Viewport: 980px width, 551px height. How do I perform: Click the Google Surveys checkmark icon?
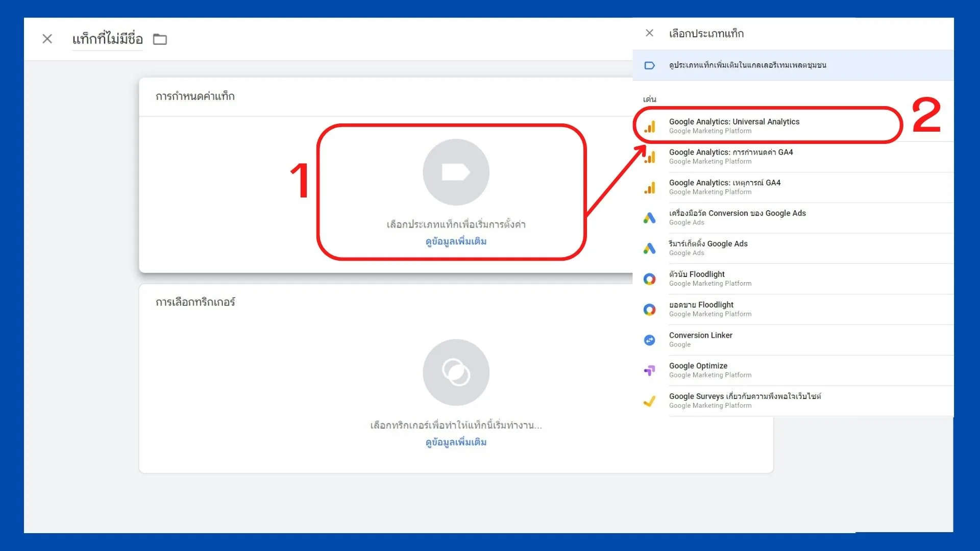[x=650, y=401]
